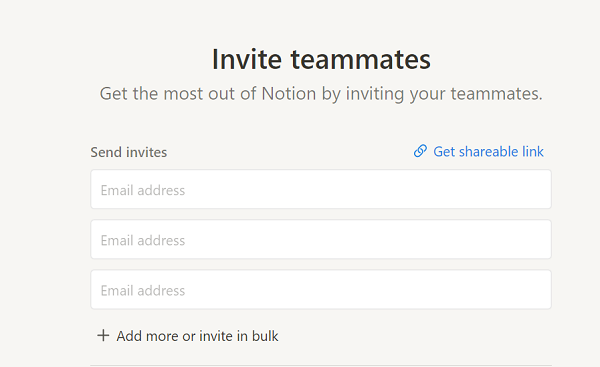Click the Invite teammates heading
The height and width of the screenshot is (367, 600).
coord(321,59)
